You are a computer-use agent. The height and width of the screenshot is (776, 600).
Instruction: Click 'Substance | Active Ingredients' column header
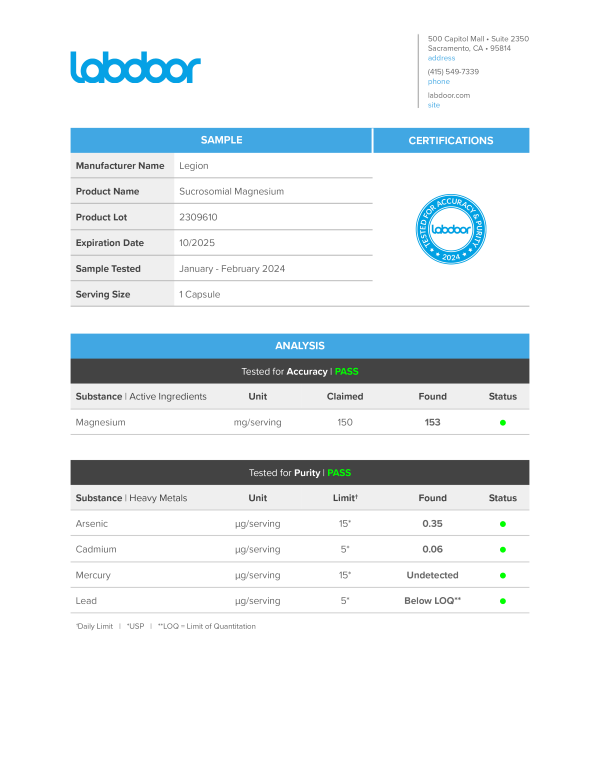point(141,396)
